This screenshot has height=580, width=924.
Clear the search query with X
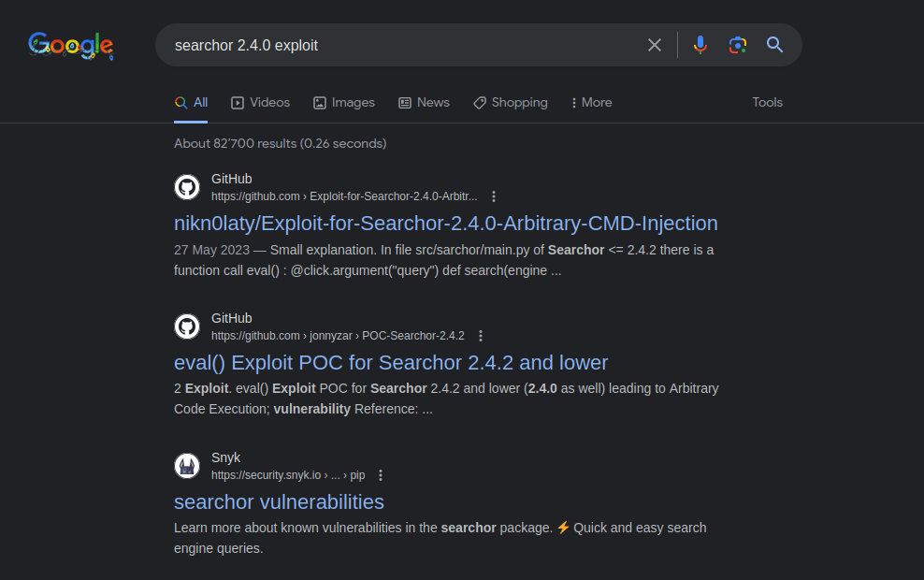pyautogui.click(x=654, y=45)
